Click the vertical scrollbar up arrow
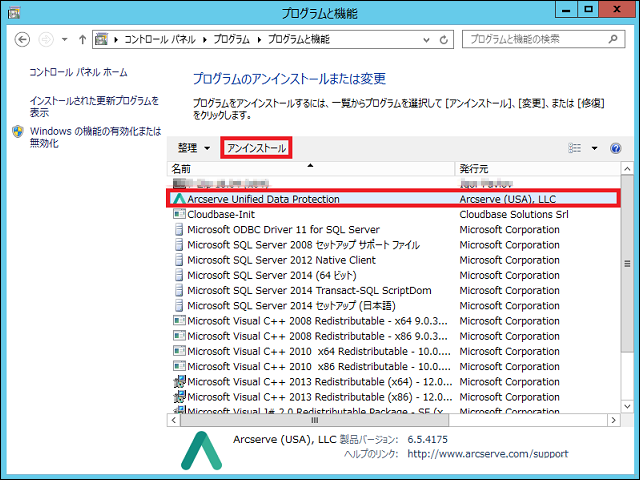Screen dimensions: 640x480 pos(627,169)
